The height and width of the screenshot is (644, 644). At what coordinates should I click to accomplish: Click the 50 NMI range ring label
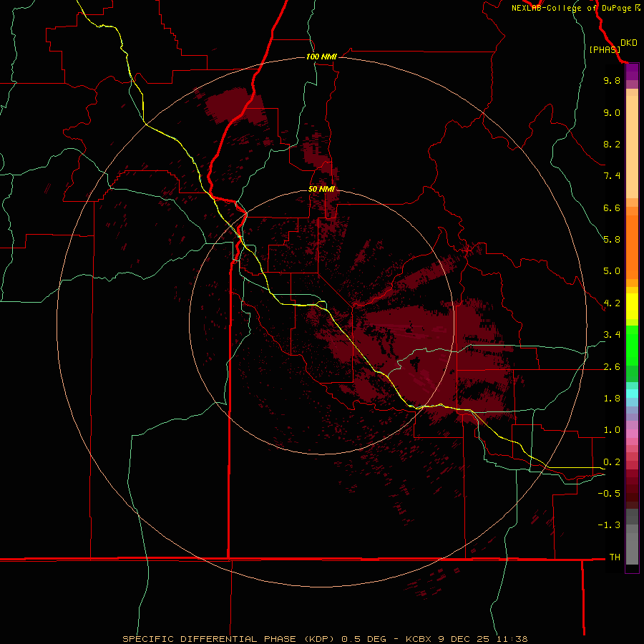(321, 189)
